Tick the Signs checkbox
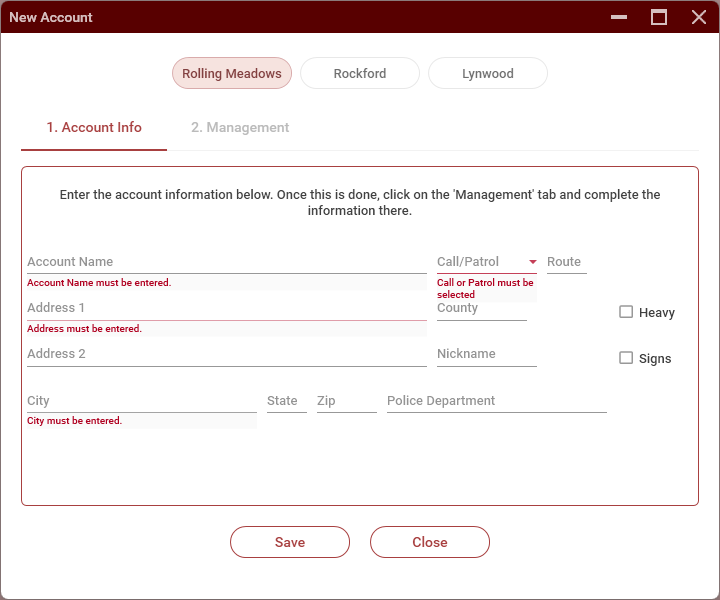 point(626,358)
